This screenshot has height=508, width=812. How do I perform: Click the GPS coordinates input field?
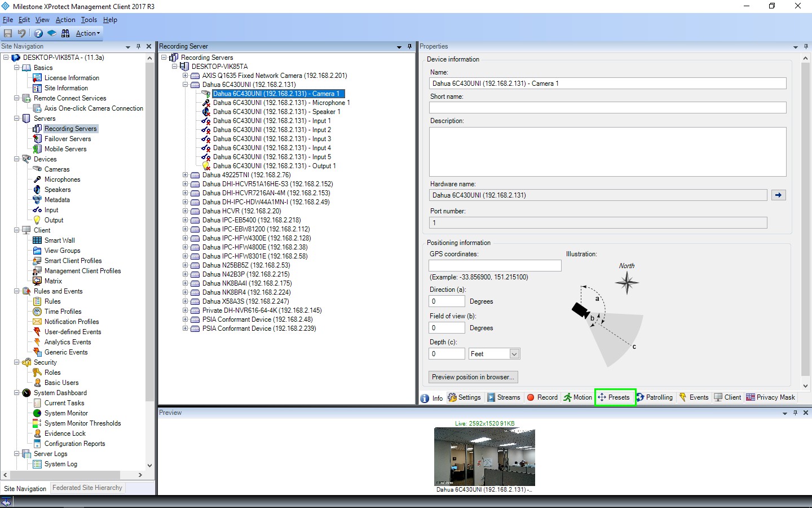(x=495, y=265)
